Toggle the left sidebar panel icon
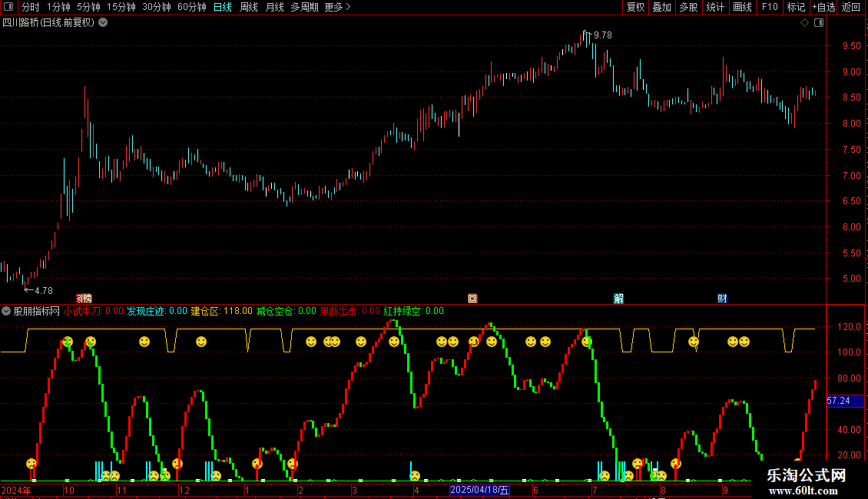The height and width of the screenshot is (499, 868). [x=8, y=7]
